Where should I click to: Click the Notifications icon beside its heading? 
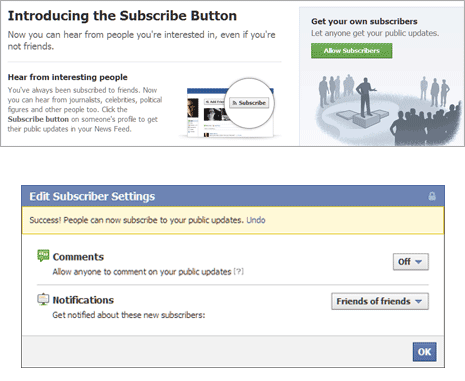(43, 299)
